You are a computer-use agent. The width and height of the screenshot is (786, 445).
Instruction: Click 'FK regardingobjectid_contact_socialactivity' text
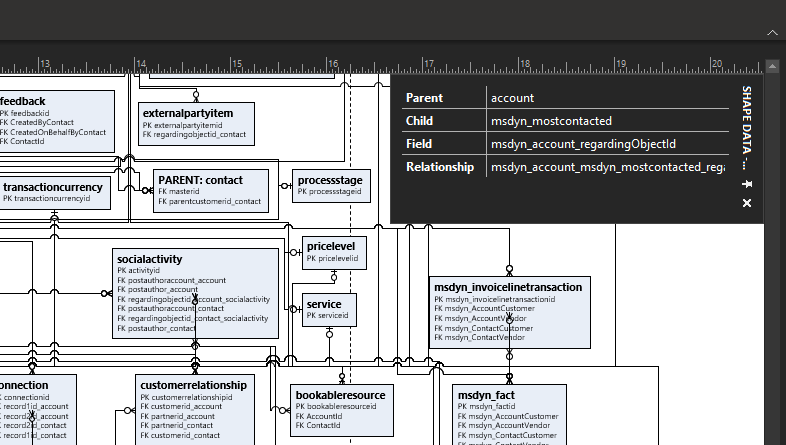click(x=192, y=318)
